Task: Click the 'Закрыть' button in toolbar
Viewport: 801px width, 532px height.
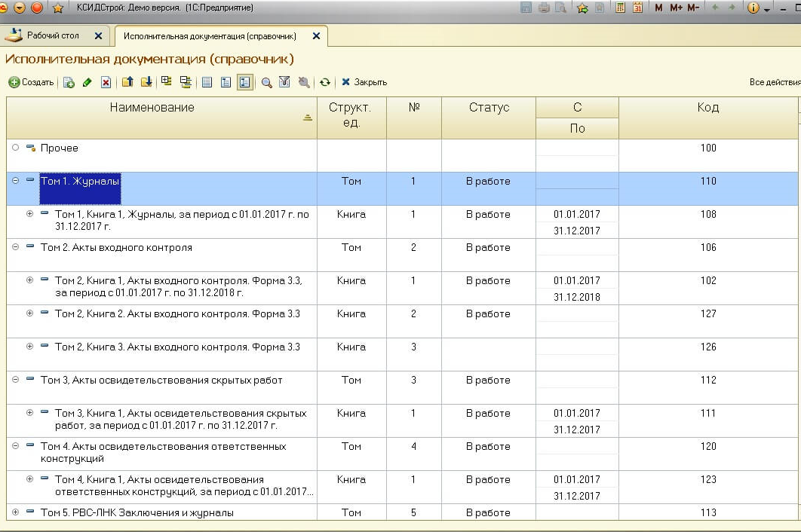Action: 364,83
